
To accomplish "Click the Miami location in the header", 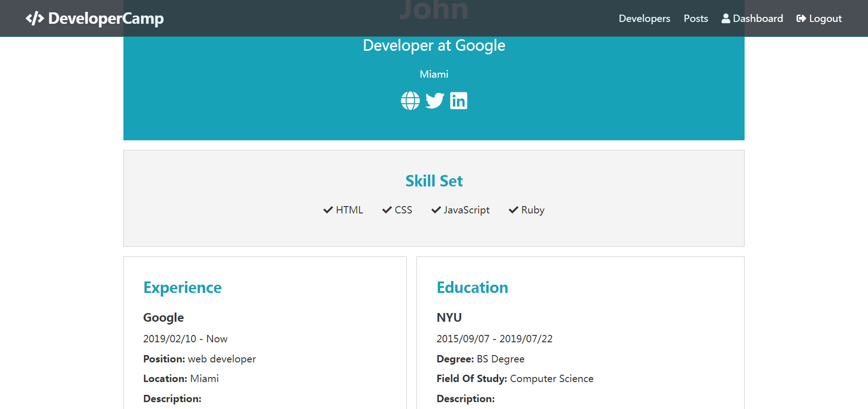I will click(434, 74).
